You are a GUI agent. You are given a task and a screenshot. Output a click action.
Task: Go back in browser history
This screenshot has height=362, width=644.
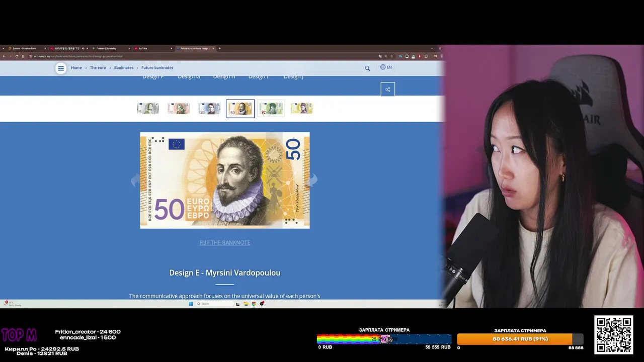[4, 56]
